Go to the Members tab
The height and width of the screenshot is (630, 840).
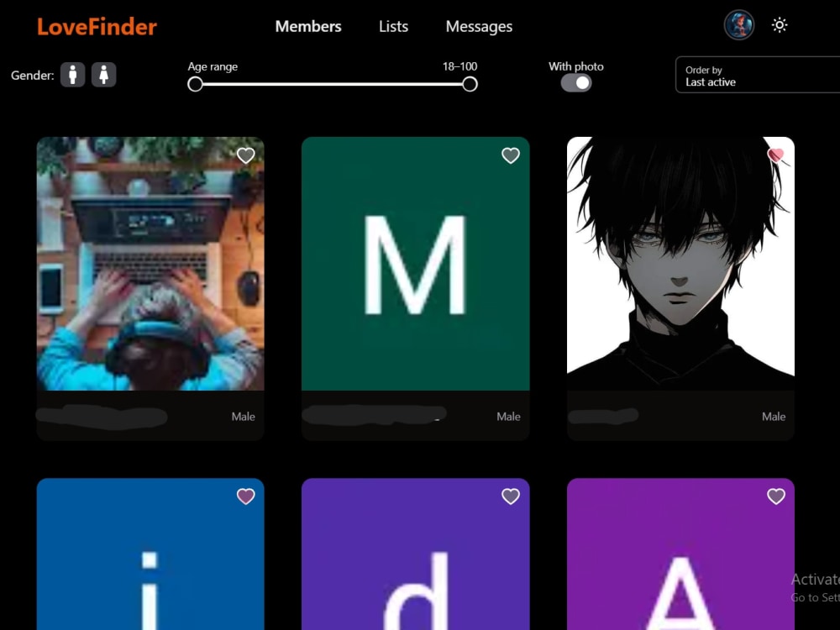tap(308, 26)
